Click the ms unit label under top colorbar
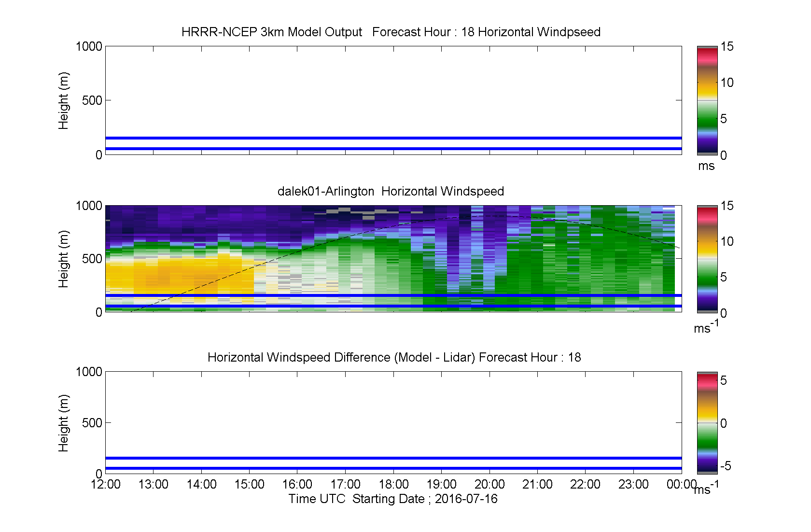This screenshot has height=532, width=811. [706, 166]
